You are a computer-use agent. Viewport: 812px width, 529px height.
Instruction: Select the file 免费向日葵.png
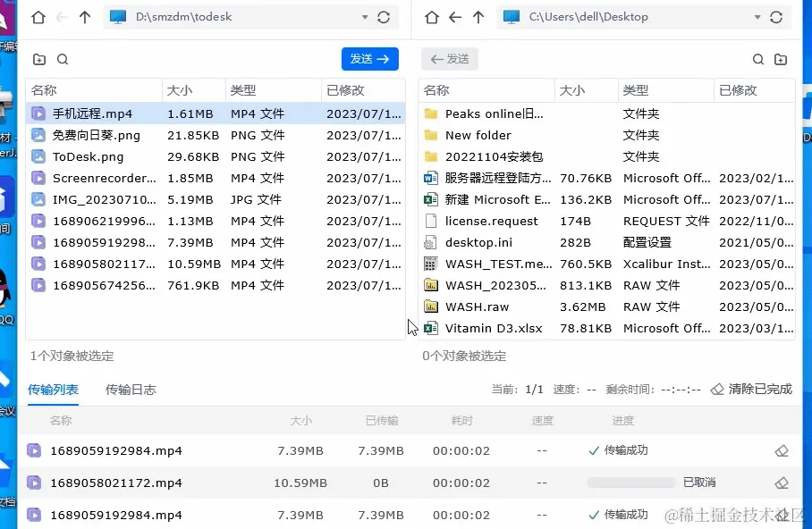(x=216, y=135)
